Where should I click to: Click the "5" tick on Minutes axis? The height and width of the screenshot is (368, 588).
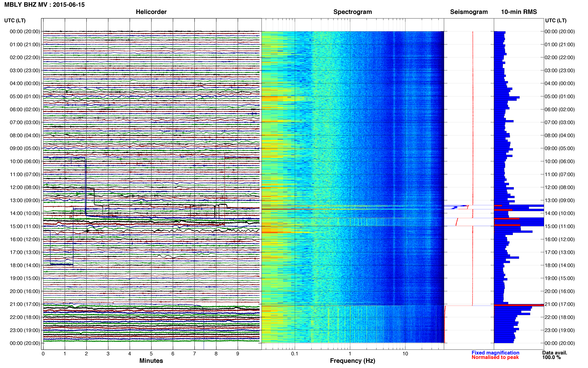[x=151, y=354]
